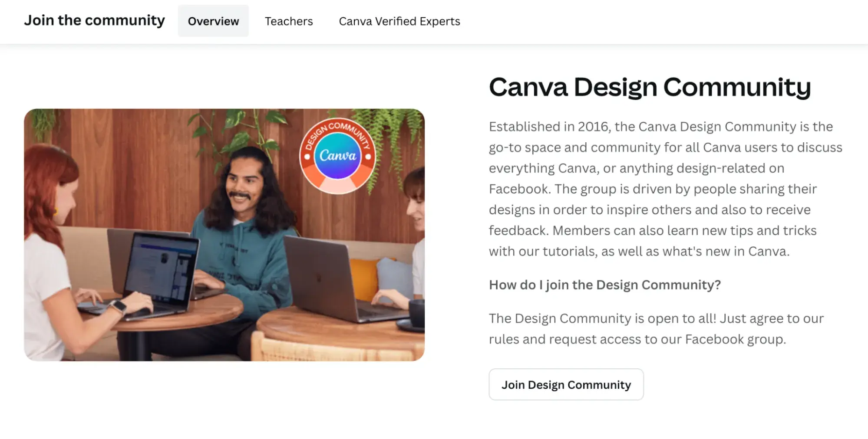
Task: Click the Join Design Community button
Action: click(566, 384)
